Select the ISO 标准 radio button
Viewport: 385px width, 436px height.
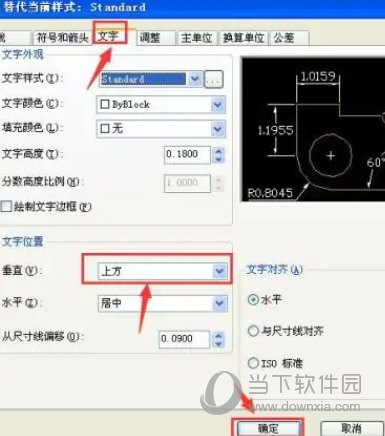253,363
